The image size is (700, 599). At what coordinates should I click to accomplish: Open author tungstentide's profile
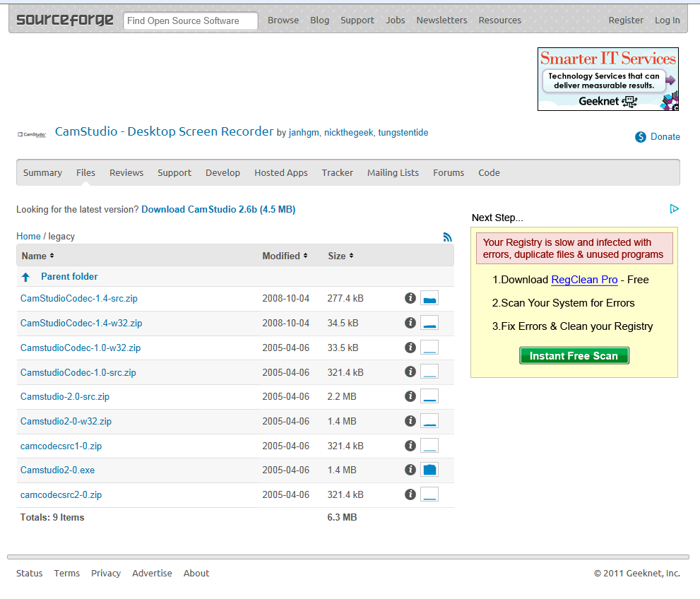click(403, 133)
